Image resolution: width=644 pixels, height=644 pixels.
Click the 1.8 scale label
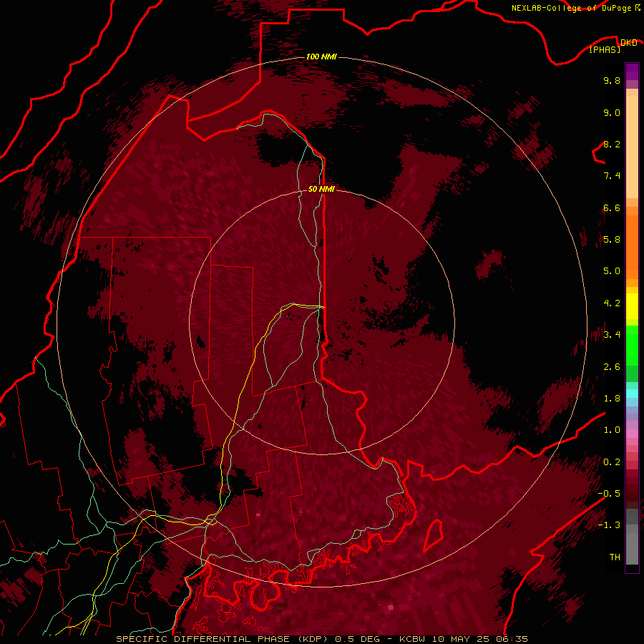pyautogui.click(x=612, y=399)
